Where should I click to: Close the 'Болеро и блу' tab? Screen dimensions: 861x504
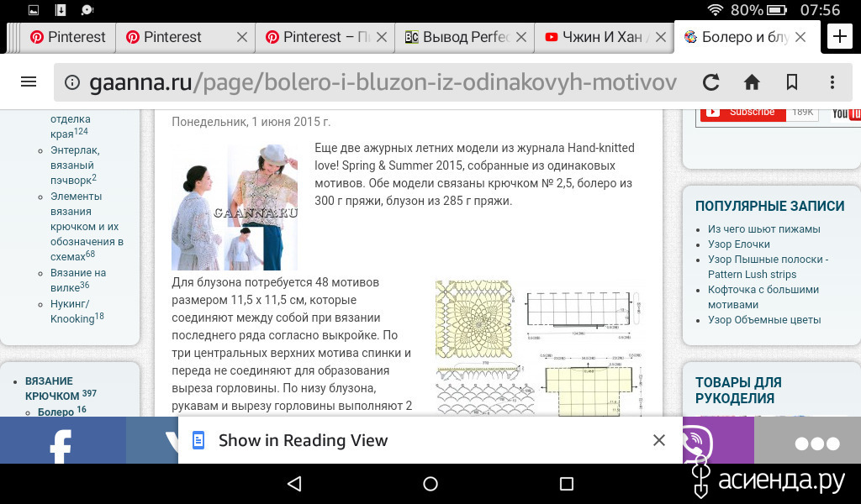(800, 37)
